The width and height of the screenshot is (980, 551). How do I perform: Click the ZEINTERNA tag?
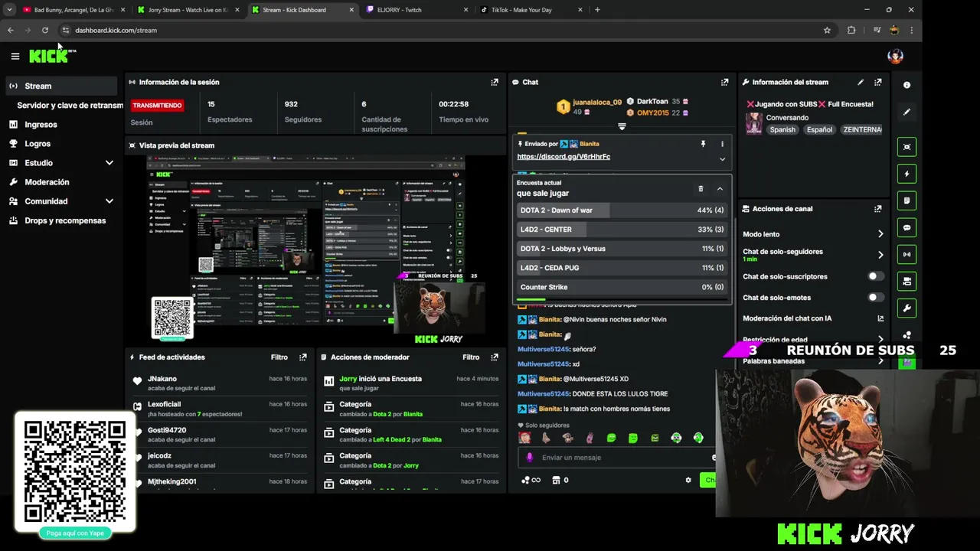(x=861, y=129)
